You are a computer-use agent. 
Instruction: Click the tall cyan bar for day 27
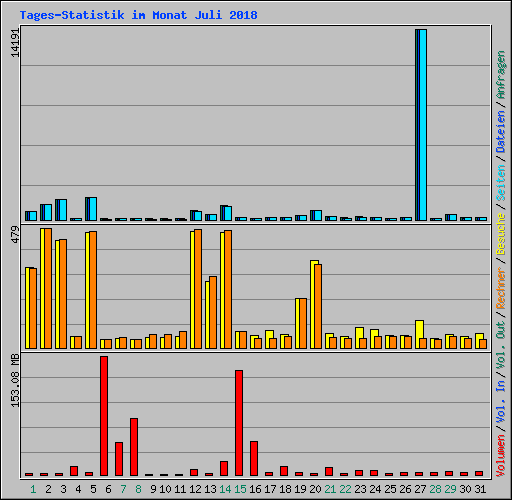point(423,125)
